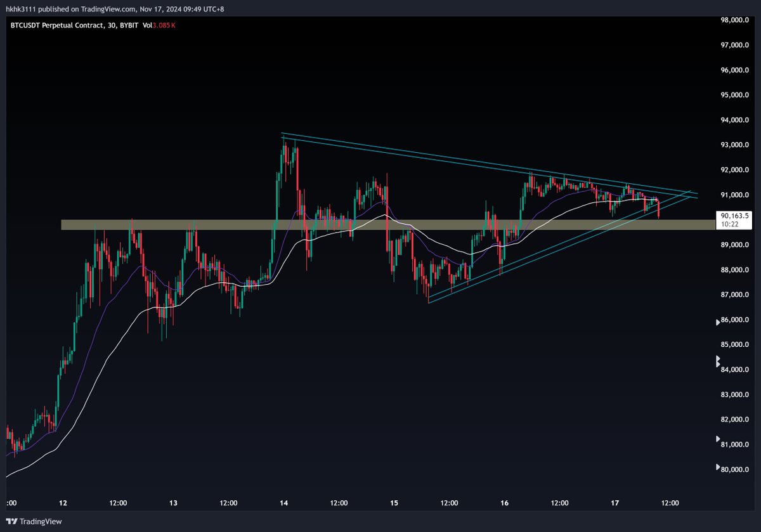Select day 15 on the time axis
The width and height of the screenshot is (761, 532).
pos(394,503)
